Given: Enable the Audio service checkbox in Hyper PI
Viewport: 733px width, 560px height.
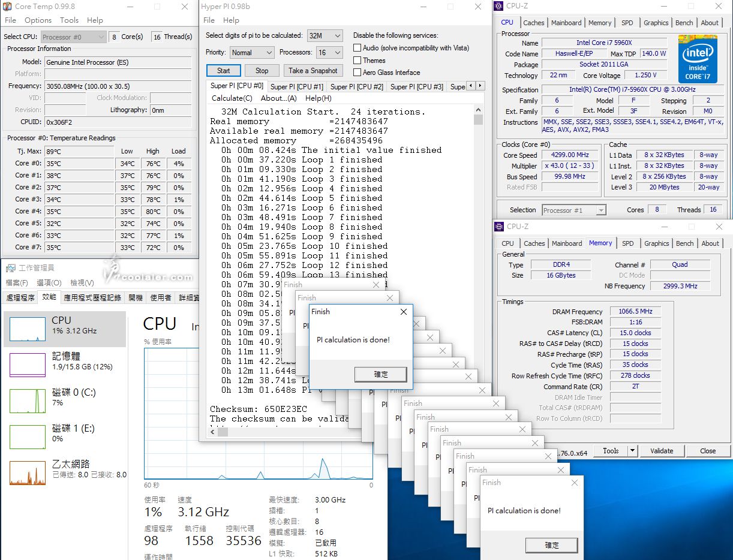Looking at the screenshot, I should 358,48.
